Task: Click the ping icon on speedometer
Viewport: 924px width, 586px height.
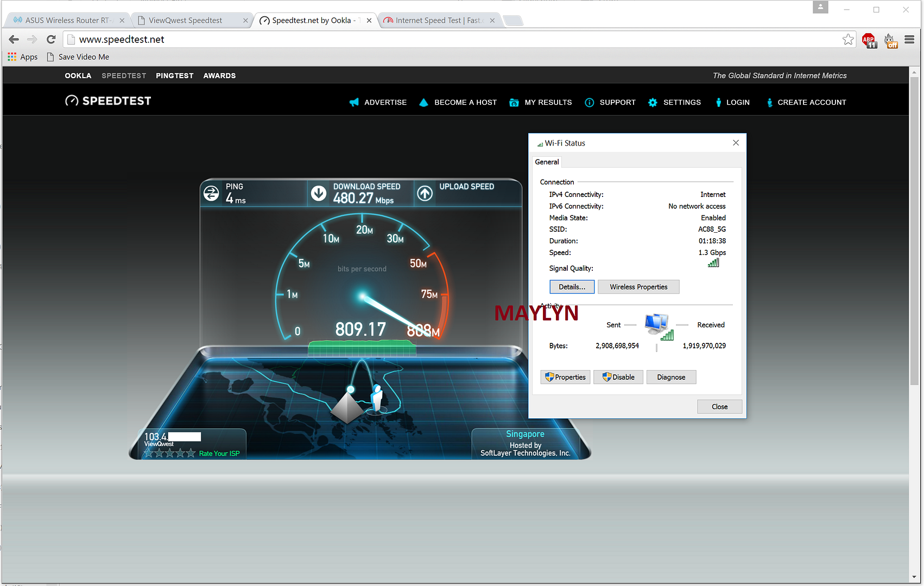Action: coord(211,193)
